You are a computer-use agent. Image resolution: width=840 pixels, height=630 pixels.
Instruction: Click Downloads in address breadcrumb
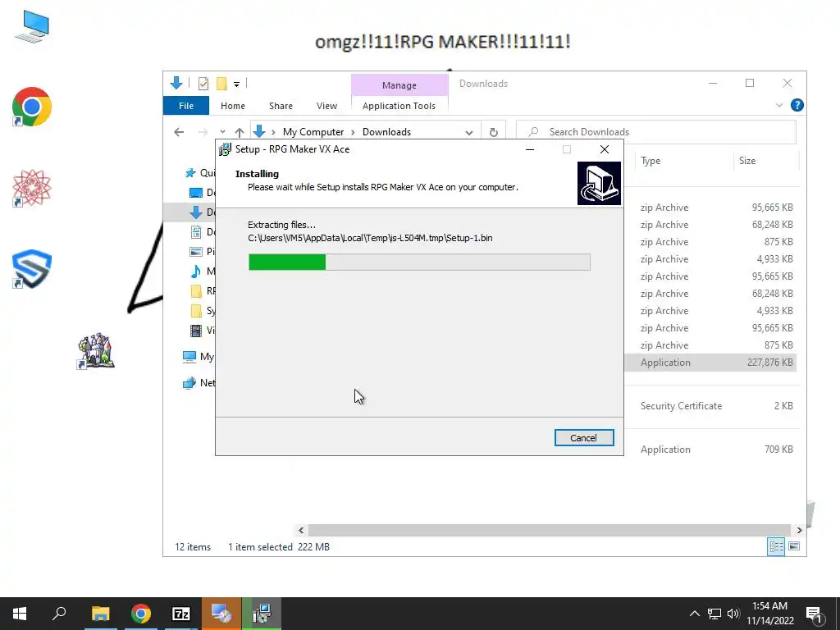pyautogui.click(x=386, y=132)
